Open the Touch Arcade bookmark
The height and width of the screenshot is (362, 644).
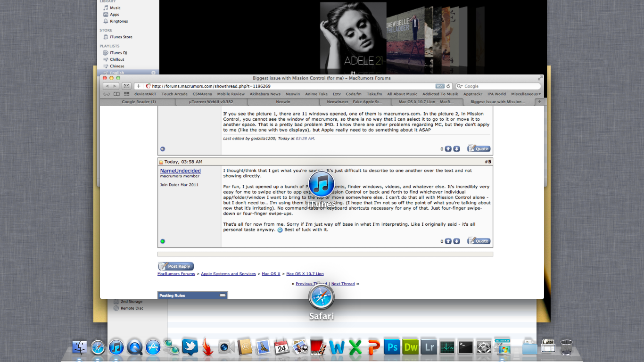(174, 94)
